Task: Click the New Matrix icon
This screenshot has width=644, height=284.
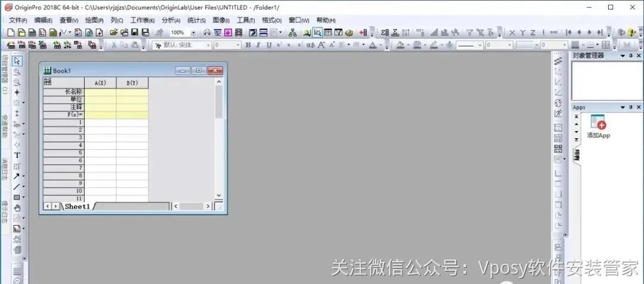Action: [53, 32]
